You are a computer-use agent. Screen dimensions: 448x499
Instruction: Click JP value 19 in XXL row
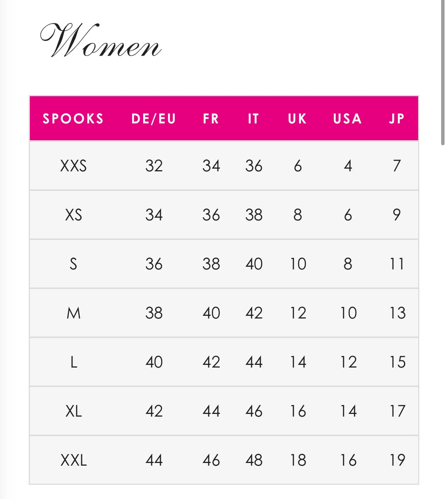pyautogui.click(x=397, y=460)
